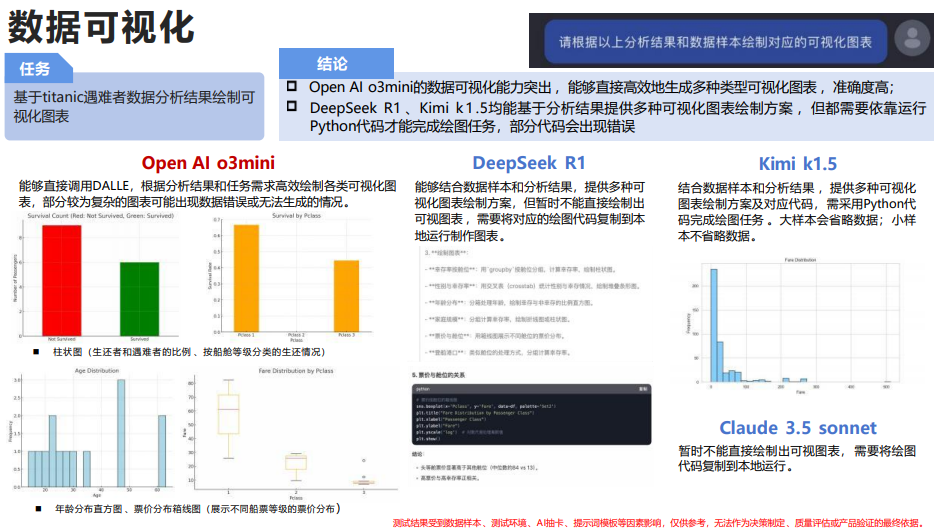Click the Kimi k1.5 heading

798,163
